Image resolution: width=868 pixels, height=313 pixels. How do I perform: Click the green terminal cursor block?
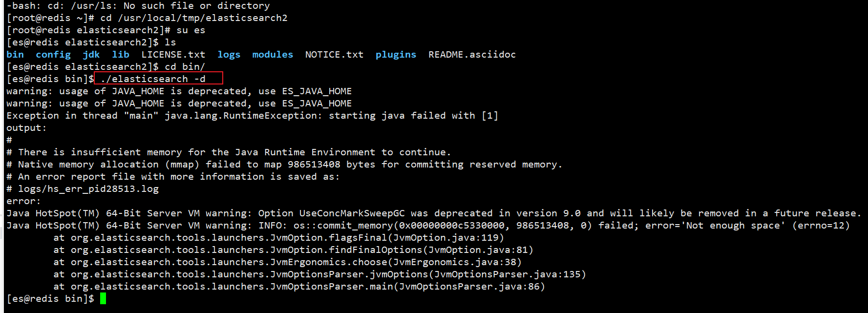tap(103, 298)
